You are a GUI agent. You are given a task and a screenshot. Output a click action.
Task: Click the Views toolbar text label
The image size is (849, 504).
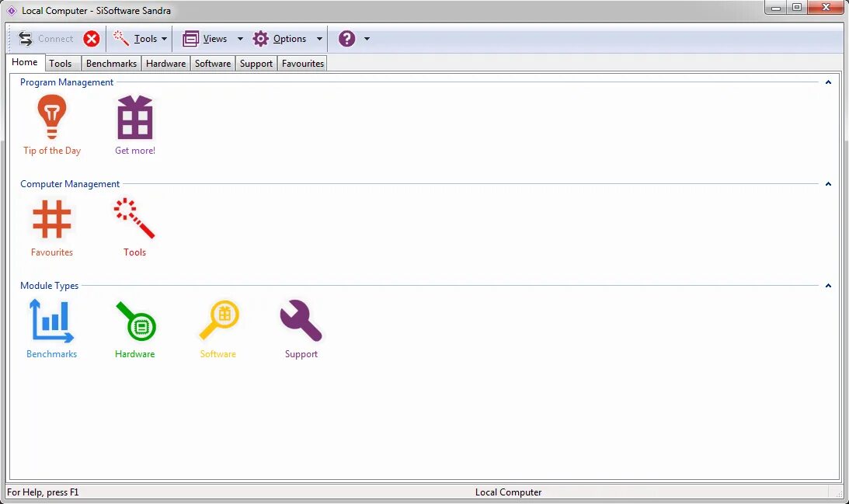(215, 38)
